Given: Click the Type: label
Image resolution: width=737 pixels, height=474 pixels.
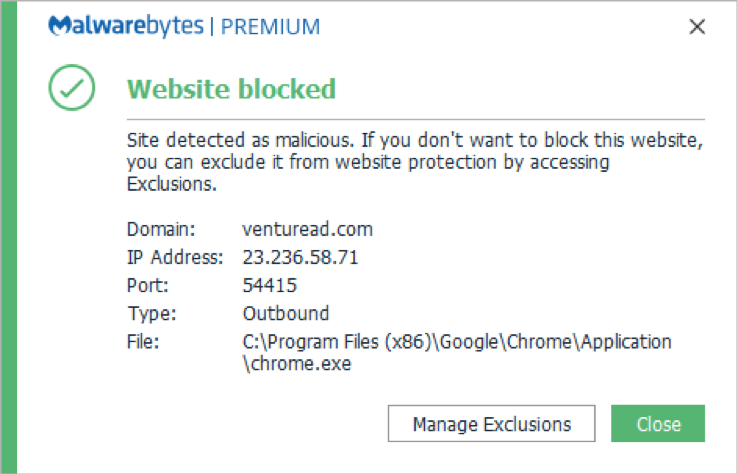Looking at the screenshot, I should 152,314.
